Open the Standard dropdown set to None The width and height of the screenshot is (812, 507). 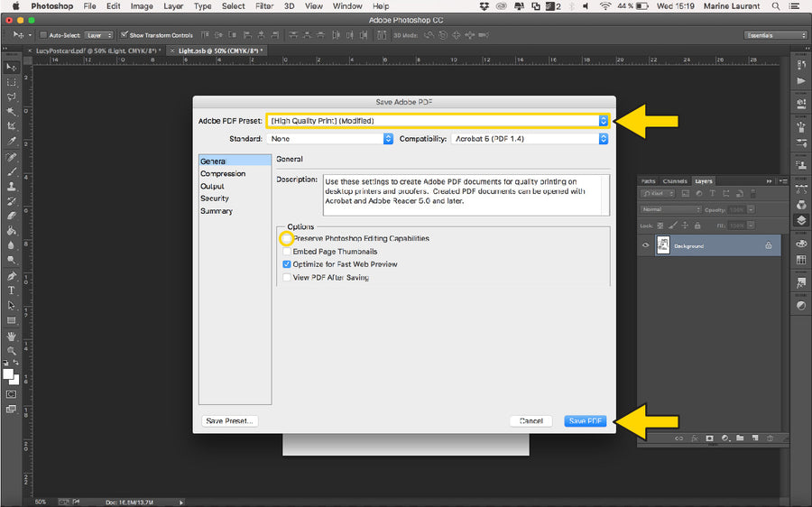(330, 139)
